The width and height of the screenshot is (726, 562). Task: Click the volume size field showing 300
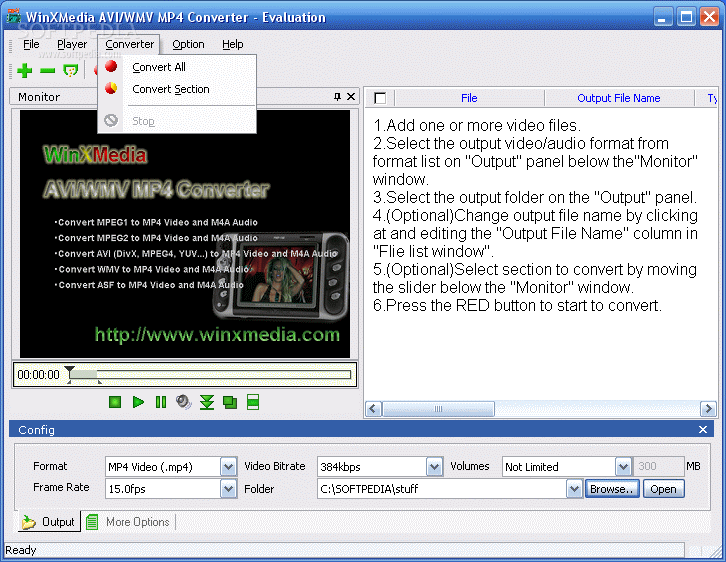point(658,466)
